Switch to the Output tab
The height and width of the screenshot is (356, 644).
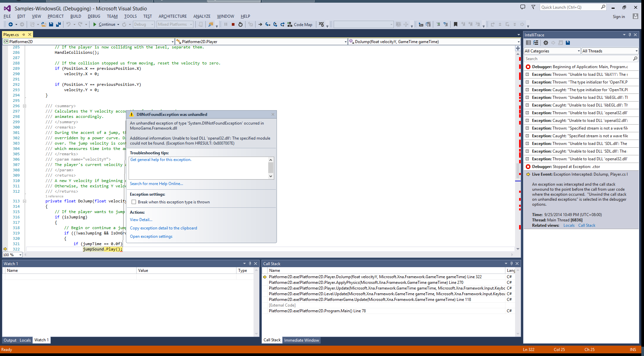point(10,340)
